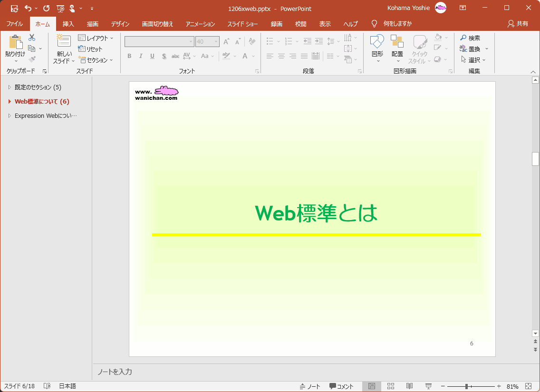Viewport: 540px width, 392px height.
Task: Toggle ノート notes pane in status bar
Action: click(310, 386)
